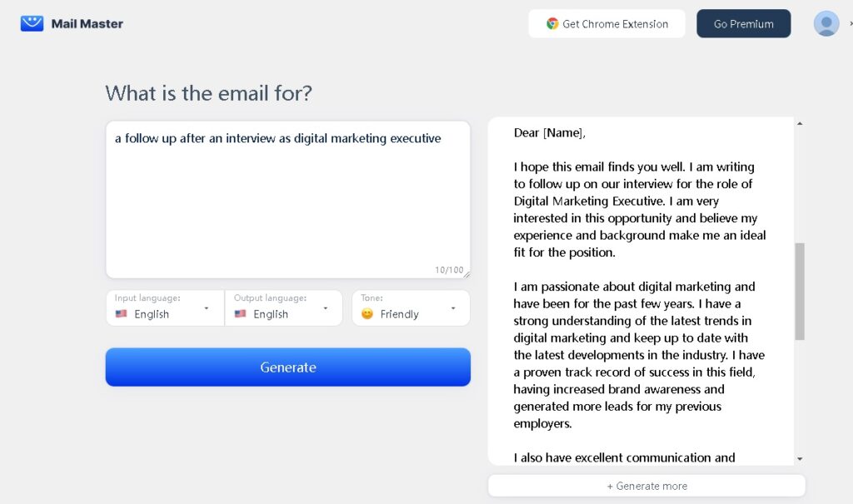Click the Mail Master brand name
This screenshot has width=853, height=504.
tap(87, 24)
